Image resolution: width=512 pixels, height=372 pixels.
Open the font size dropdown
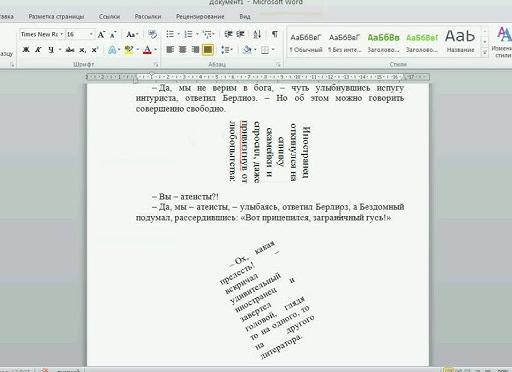(91, 34)
